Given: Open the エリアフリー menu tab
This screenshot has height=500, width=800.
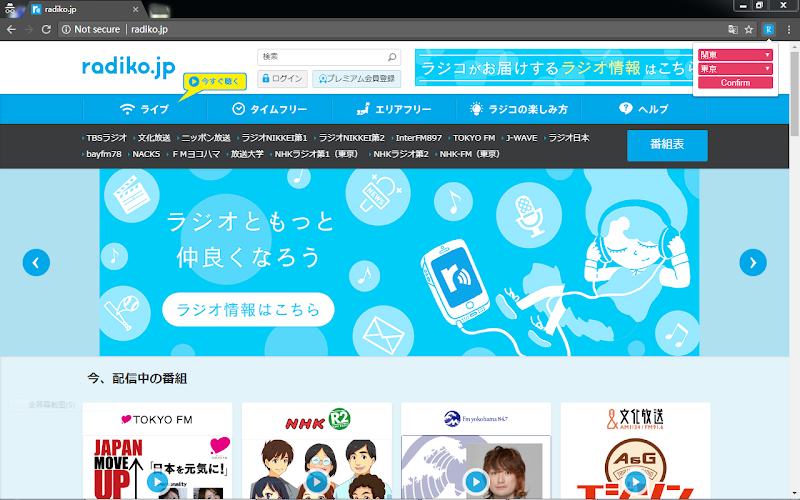Looking at the screenshot, I should (x=394, y=109).
